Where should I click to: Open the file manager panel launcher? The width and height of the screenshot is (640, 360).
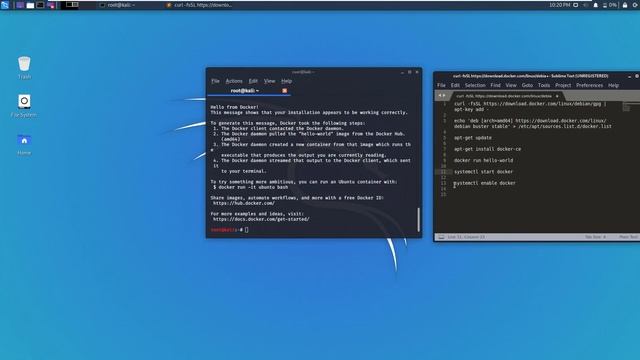tap(30, 5)
